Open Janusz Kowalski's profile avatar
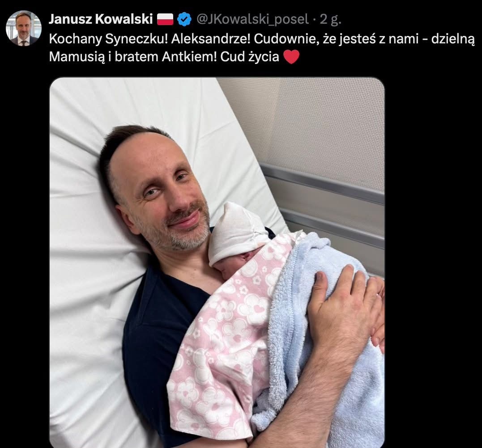The width and height of the screenshot is (482, 448). [24, 28]
